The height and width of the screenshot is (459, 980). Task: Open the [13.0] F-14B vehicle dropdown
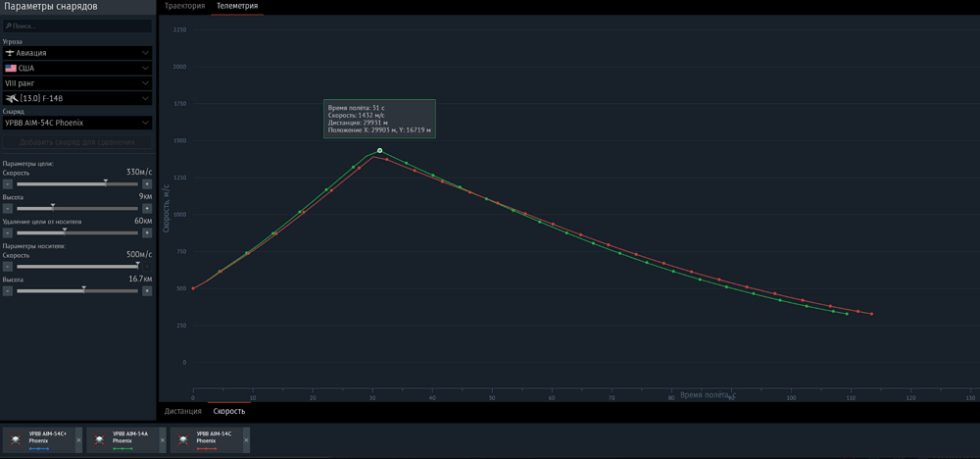(x=77, y=98)
